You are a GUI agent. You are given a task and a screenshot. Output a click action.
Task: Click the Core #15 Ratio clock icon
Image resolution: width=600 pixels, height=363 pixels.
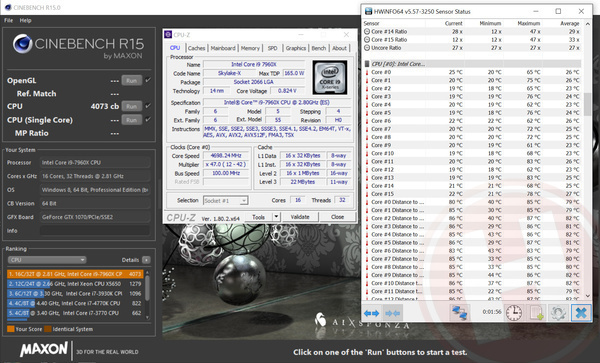coord(367,40)
